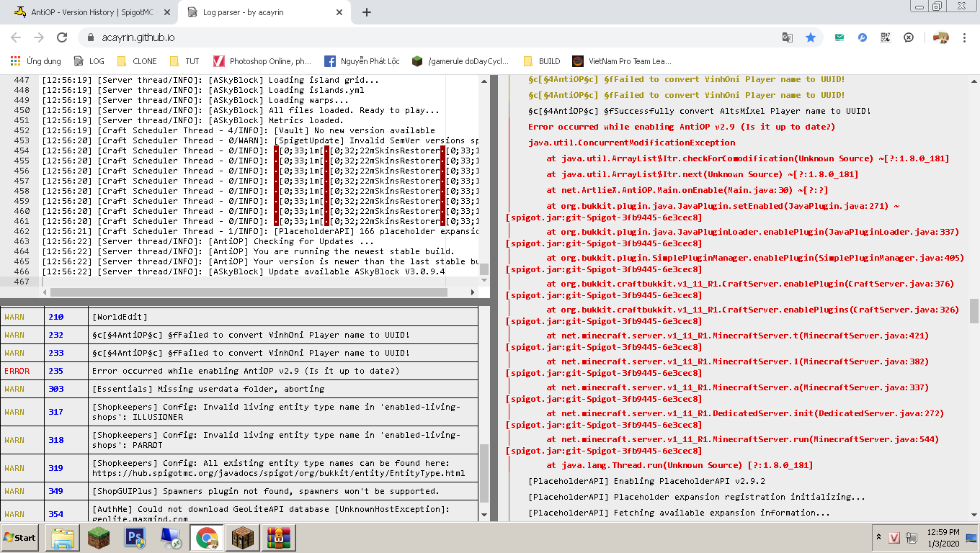980x553 pixels.
Task: Click the Chrome profile avatar
Action: (940, 37)
